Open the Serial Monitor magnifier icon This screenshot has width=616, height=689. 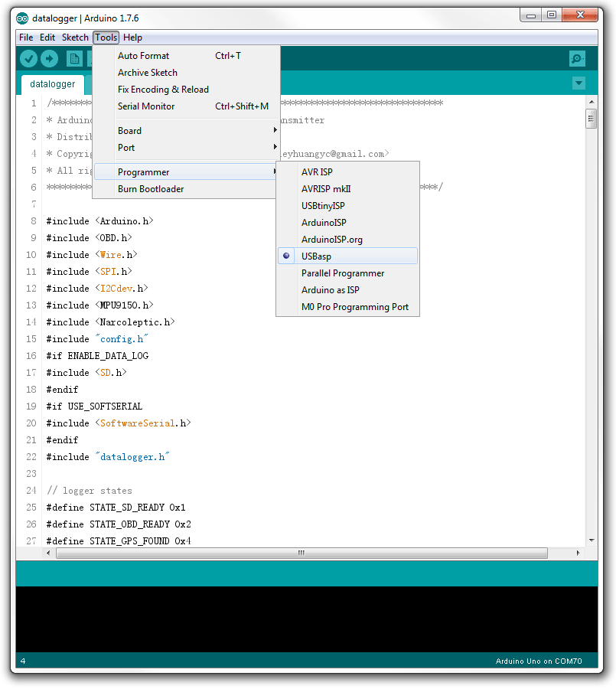click(x=577, y=58)
